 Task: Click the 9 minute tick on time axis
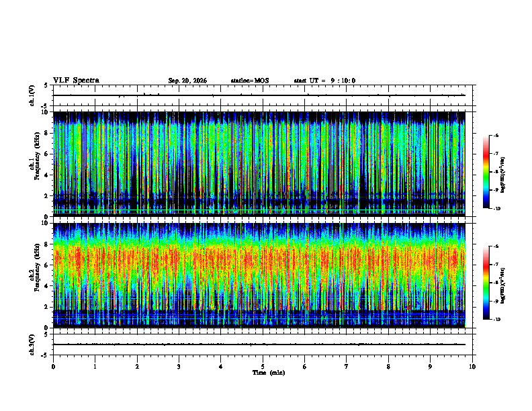tap(430, 367)
